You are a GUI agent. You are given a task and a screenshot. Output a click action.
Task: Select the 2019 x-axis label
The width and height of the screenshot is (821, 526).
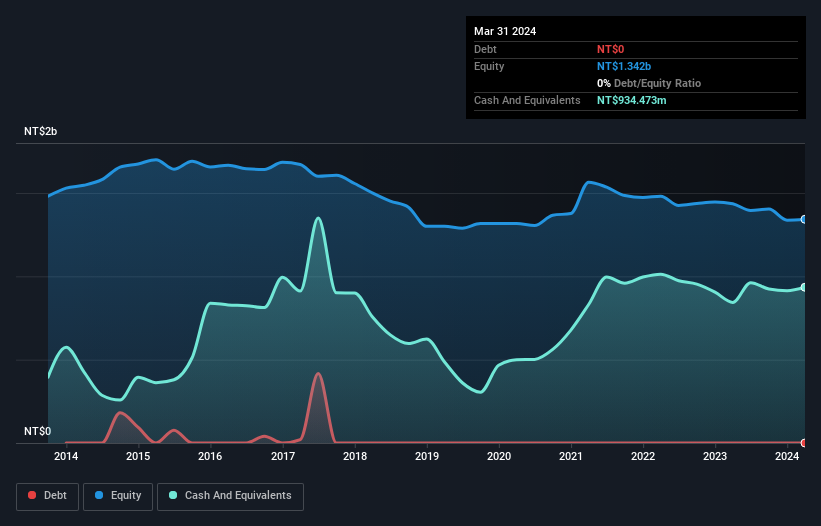427,456
